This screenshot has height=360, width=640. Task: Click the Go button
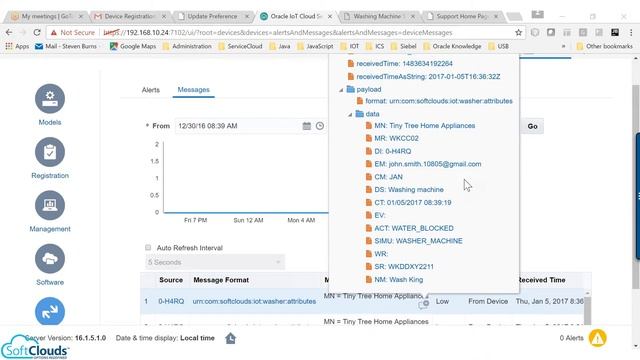[532, 127]
